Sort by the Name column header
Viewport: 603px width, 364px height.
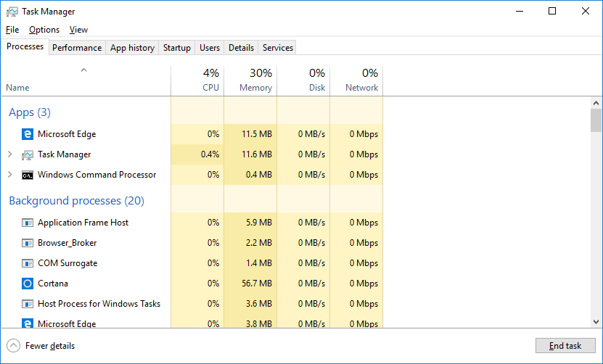point(17,88)
